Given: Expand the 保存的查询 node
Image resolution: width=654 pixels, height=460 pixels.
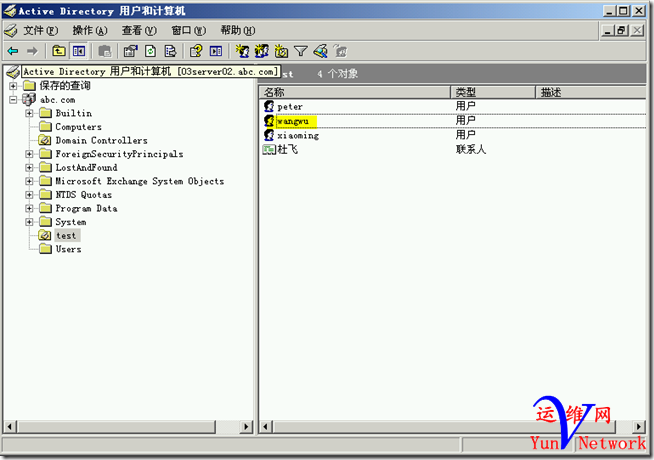Looking at the screenshot, I should click(13, 86).
